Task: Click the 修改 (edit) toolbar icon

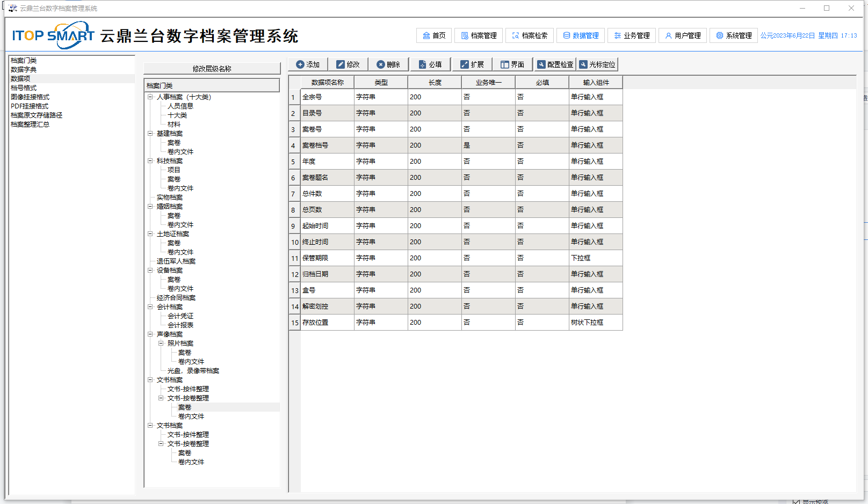Action: [x=341, y=64]
